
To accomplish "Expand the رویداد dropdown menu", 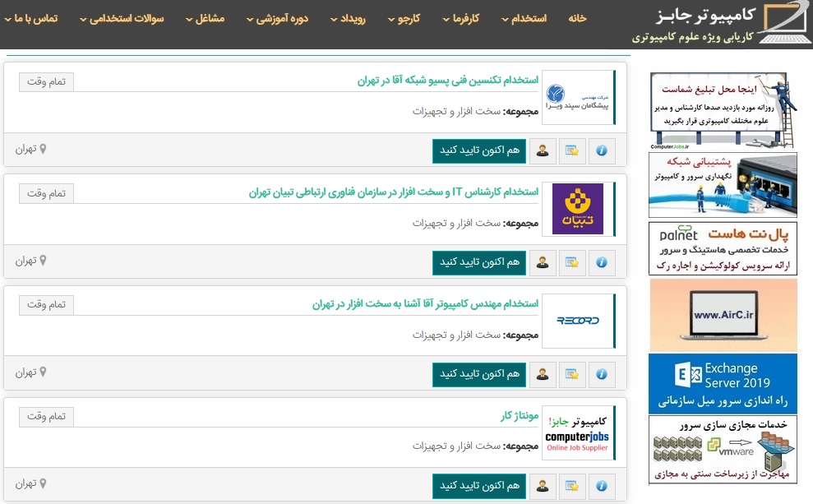I will point(348,19).
